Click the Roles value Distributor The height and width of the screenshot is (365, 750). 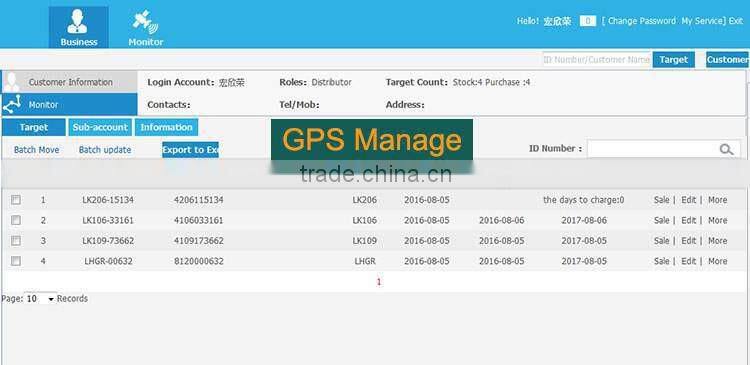point(331,82)
